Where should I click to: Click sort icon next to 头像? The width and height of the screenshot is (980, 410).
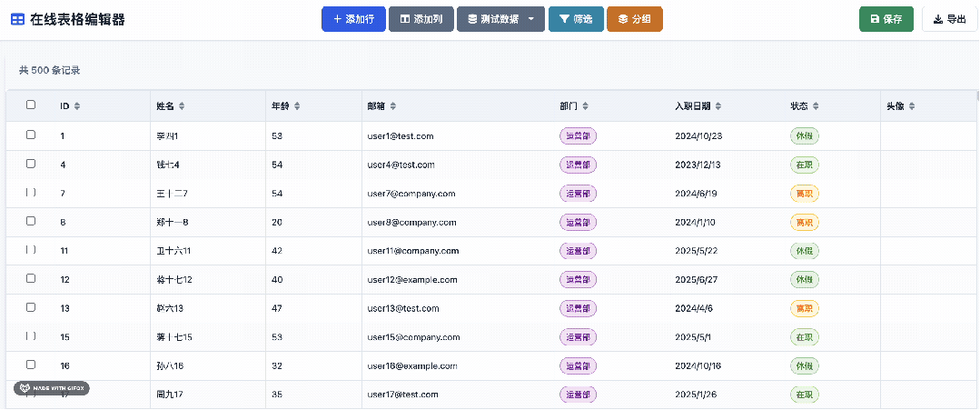[912, 106]
